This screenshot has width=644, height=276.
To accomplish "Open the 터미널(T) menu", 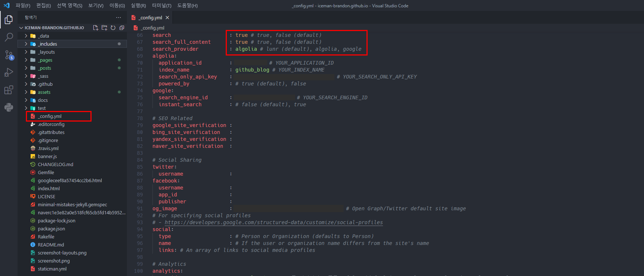I will pos(162,5).
